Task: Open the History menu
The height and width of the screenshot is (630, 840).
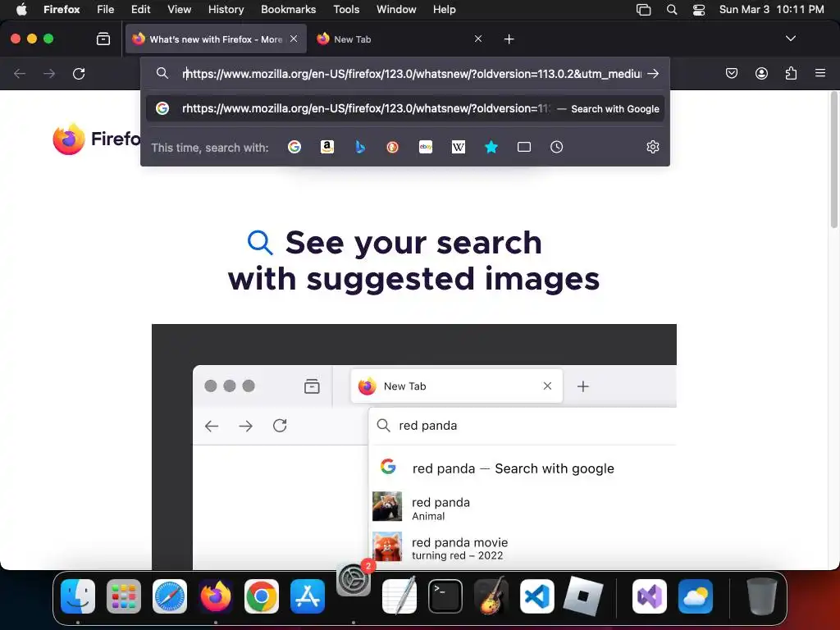Action: coord(226,9)
